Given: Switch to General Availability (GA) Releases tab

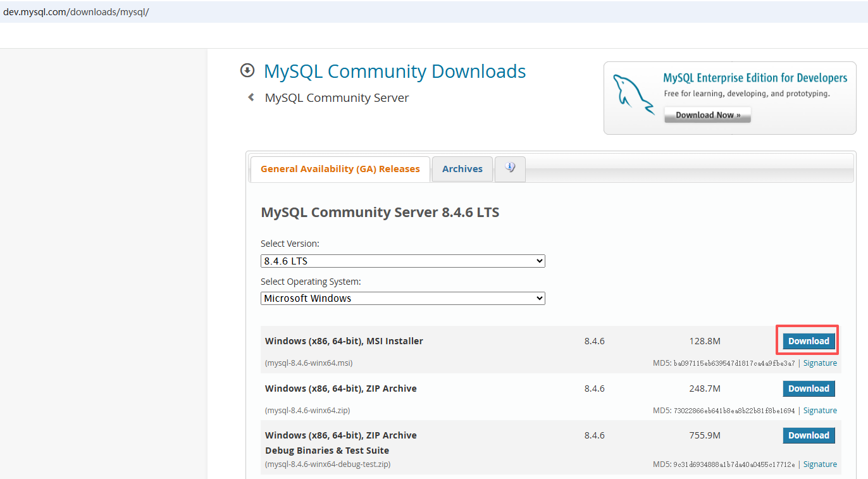Looking at the screenshot, I should (x=340, y=169).
